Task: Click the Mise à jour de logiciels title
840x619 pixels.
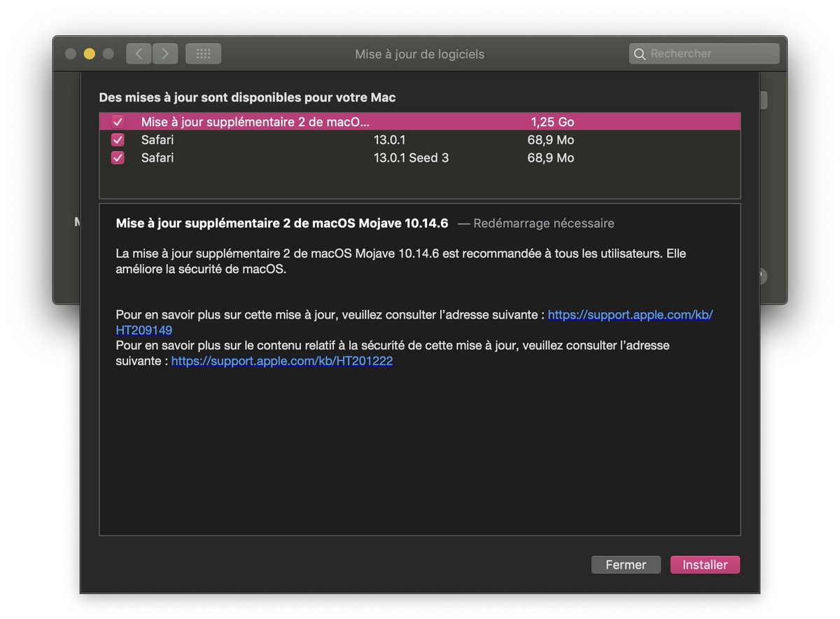Action: (x=419, y=54)
